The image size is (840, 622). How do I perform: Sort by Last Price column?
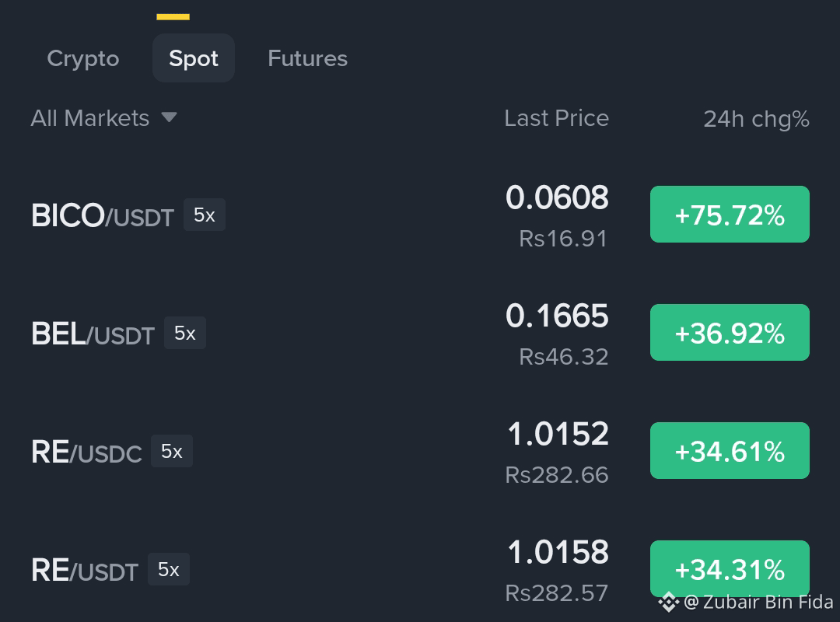[x=556, y=118]
